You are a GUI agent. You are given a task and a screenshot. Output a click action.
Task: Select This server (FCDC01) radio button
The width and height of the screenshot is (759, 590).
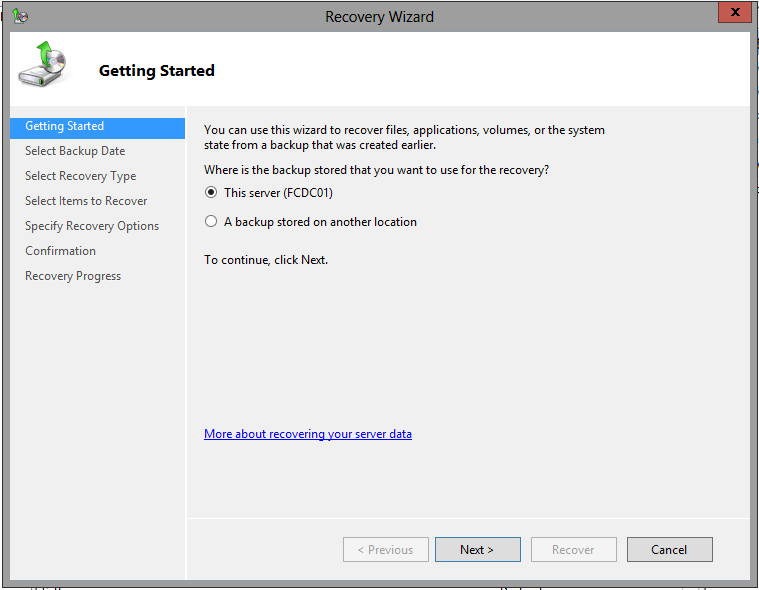[x=211, y=193]
